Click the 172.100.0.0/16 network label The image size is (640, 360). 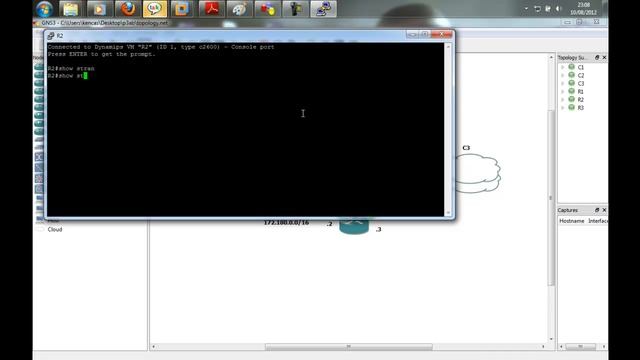(286, 223)
